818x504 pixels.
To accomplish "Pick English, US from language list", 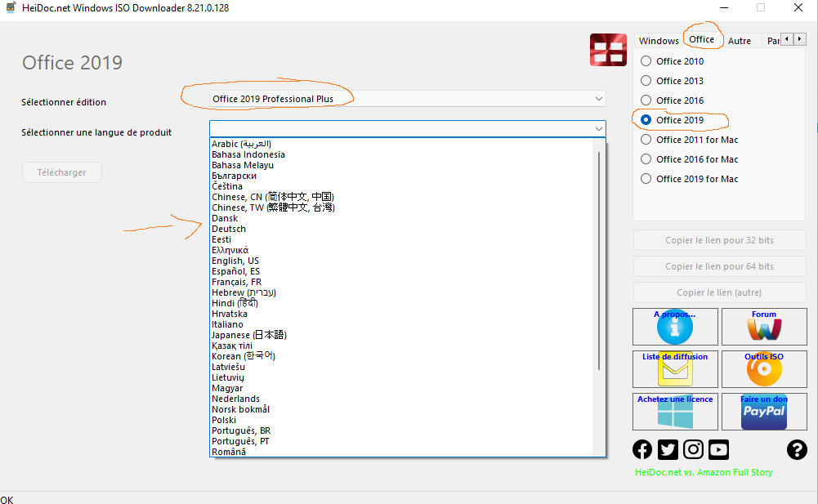I will click(x=235, y=261).
